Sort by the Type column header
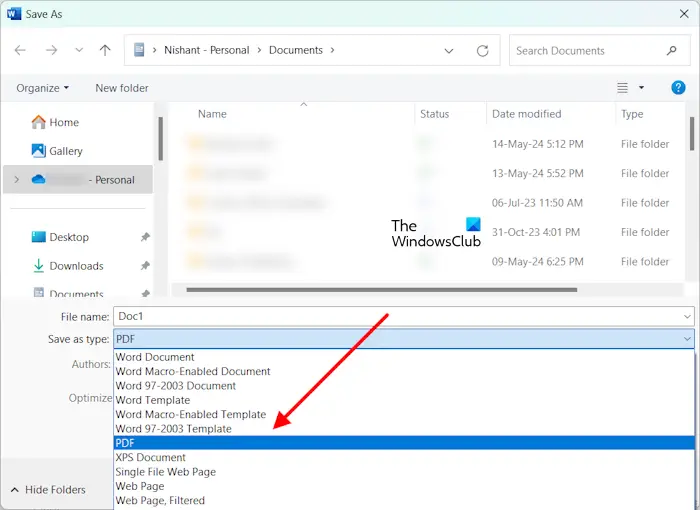Image resolution: width=700 pixels, height=510 pixels. click(x=632, y=114)
